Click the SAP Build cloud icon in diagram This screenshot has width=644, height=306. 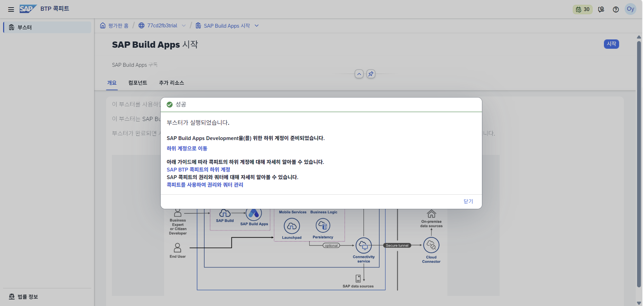click(225, 213)
